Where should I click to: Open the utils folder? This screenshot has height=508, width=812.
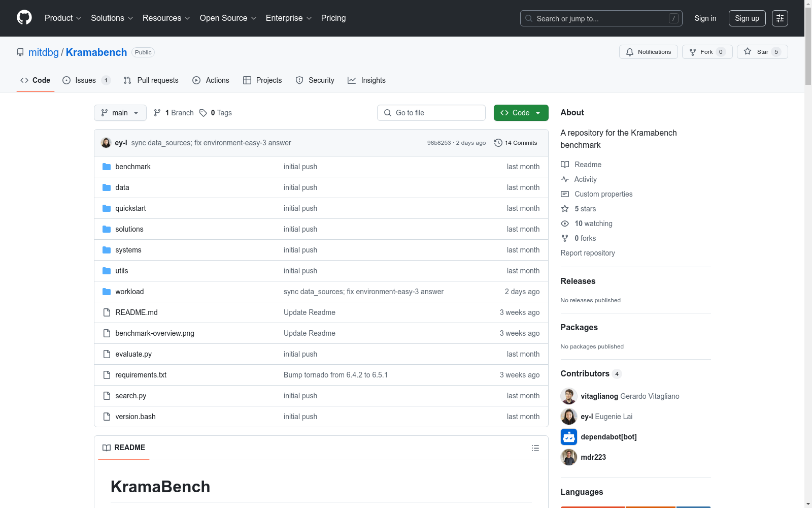pyautogui.click(x=122, y=271)
